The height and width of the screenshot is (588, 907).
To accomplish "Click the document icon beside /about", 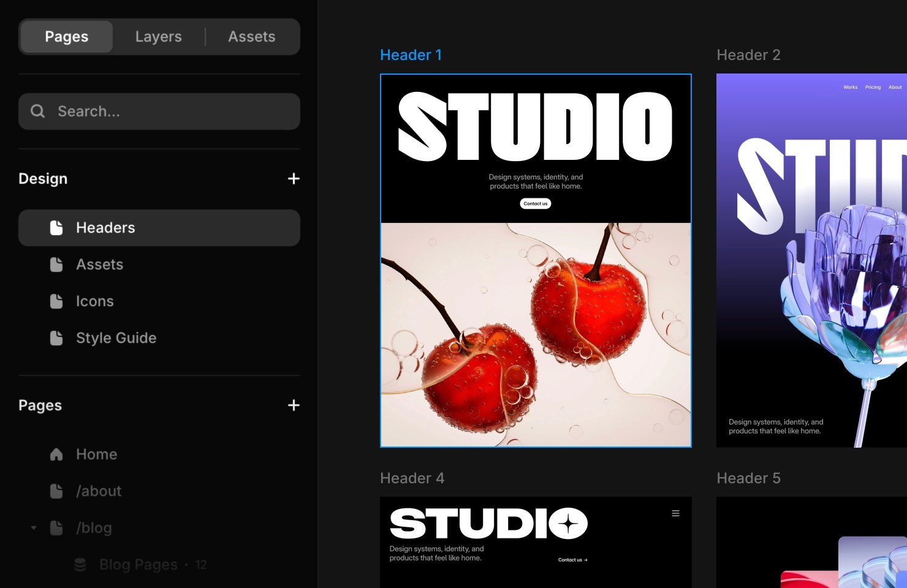I will tap(57, 491).
